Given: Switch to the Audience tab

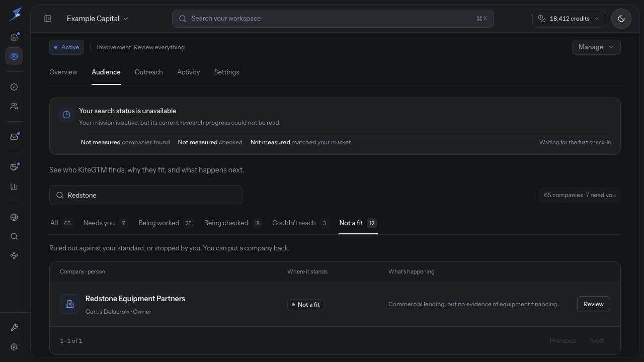Looking at the screenshot, I should coord(106,72).
